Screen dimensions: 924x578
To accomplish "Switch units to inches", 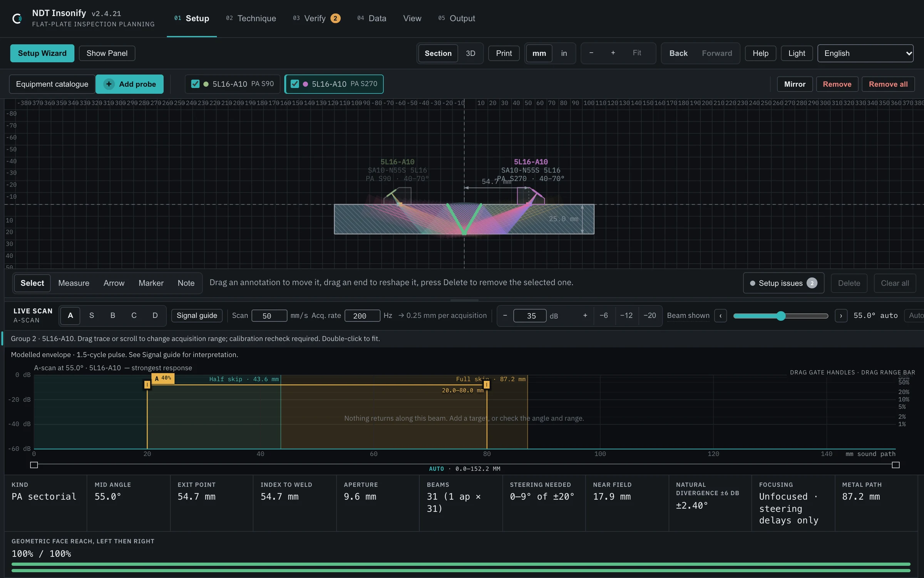I will [x=564, y=53].
